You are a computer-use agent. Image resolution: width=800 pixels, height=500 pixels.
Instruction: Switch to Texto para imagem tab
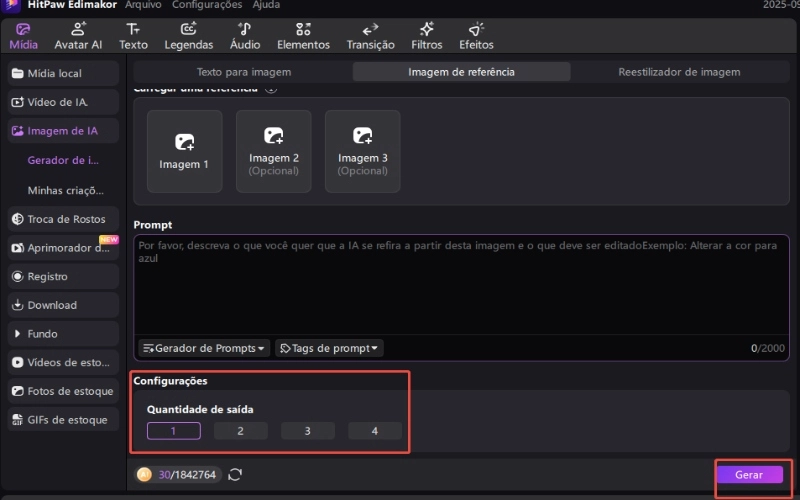point(242,72)
